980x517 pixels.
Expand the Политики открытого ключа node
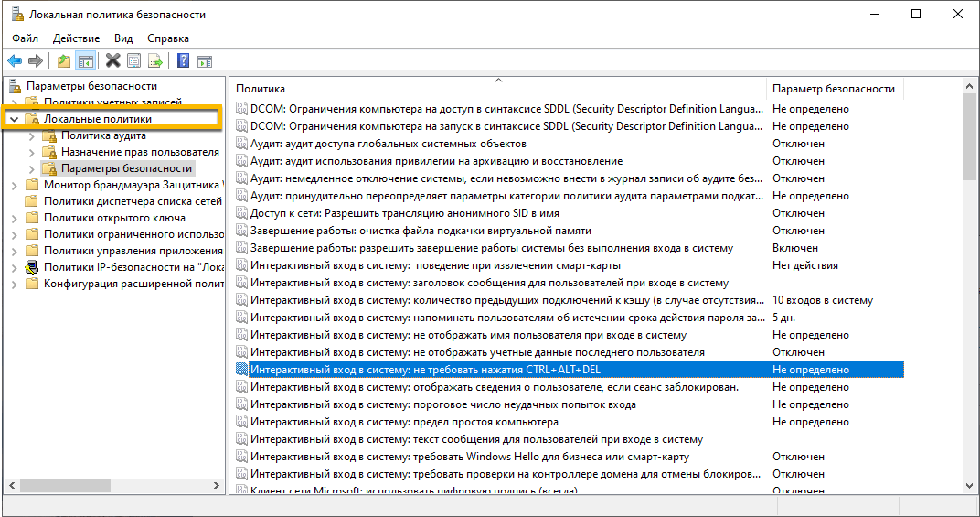click(x=14, y=218)
